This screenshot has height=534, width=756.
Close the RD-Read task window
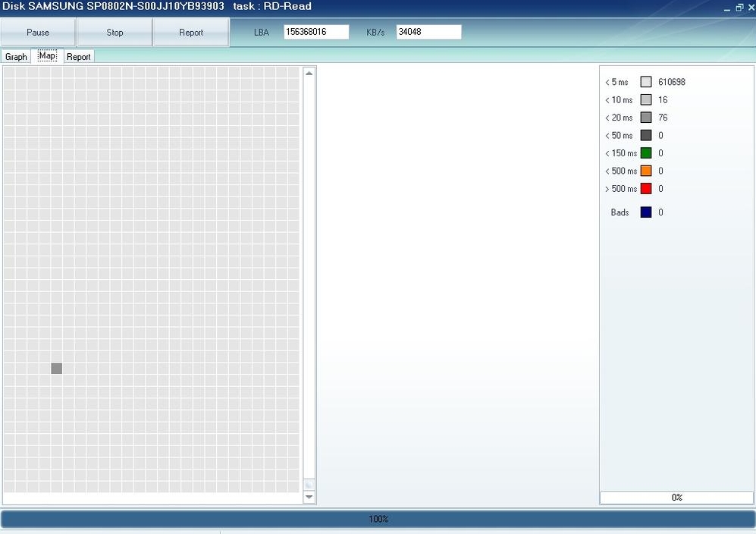(751, 8)
